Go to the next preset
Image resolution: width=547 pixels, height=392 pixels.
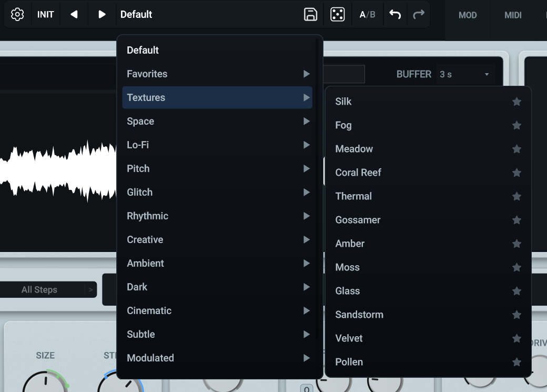coord(102,14)
